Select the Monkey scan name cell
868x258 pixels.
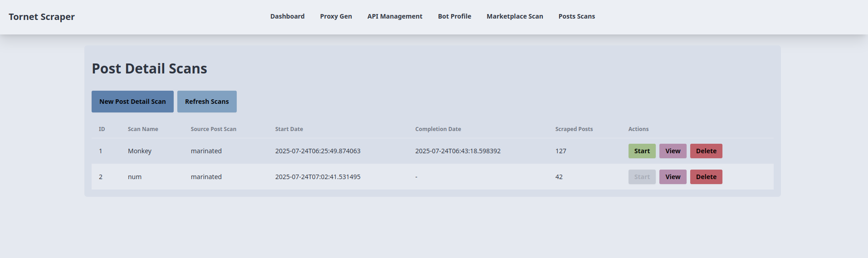pos(140,151)
